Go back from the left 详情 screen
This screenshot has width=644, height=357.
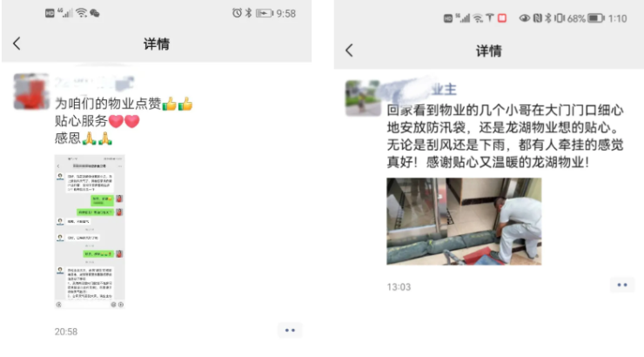coord(17,44)
